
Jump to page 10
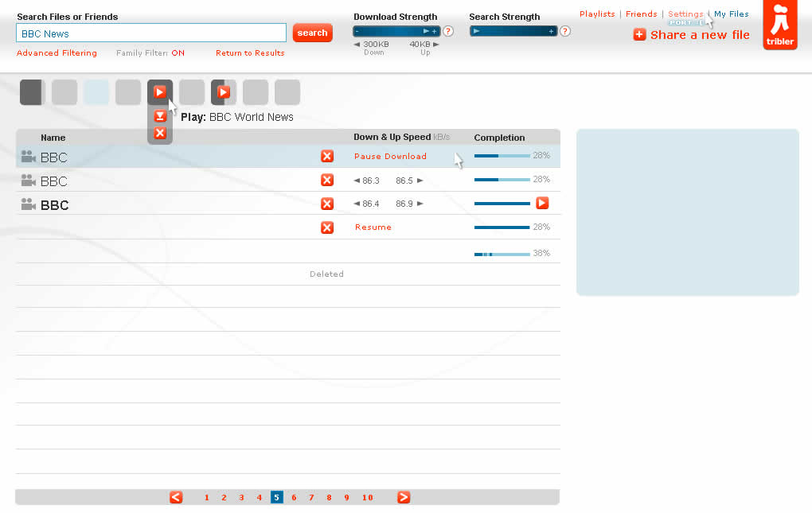(x=367, y=497)
